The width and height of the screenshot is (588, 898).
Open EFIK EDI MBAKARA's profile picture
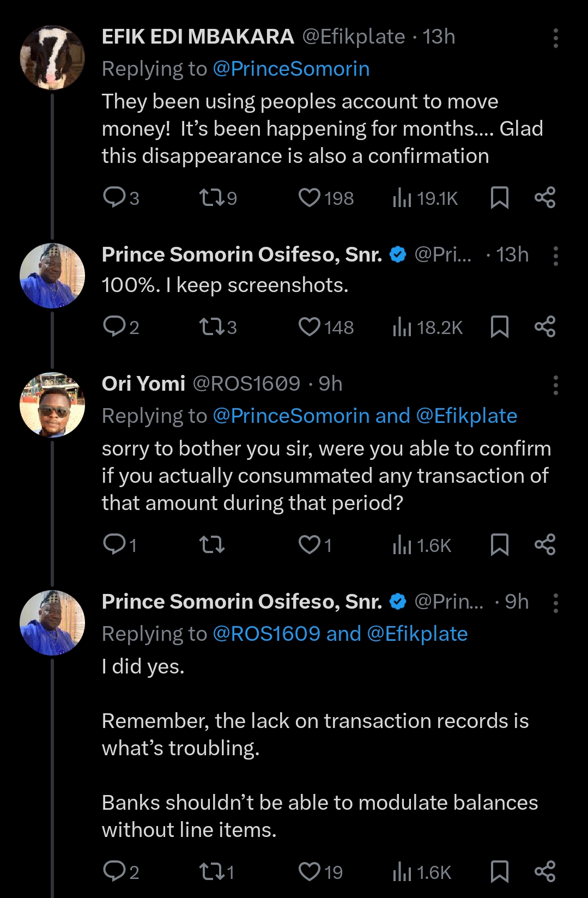52,57
